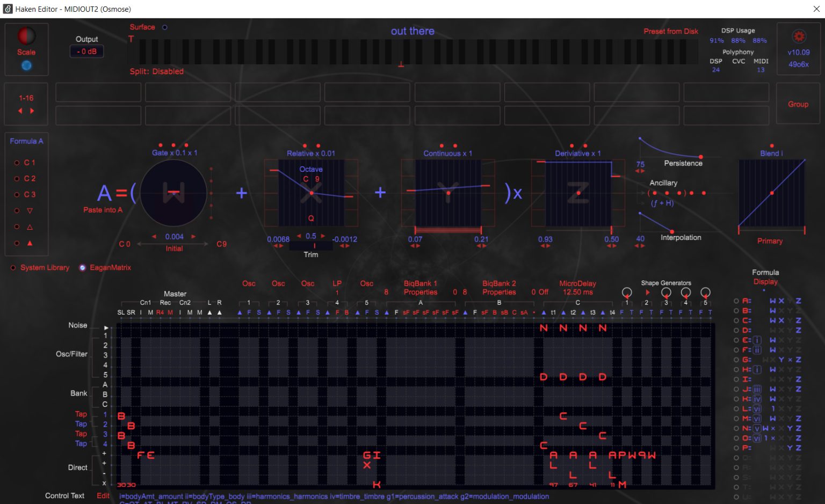825x504 pixels.
Task: Click the preset name out there
Action: point(412,31)
